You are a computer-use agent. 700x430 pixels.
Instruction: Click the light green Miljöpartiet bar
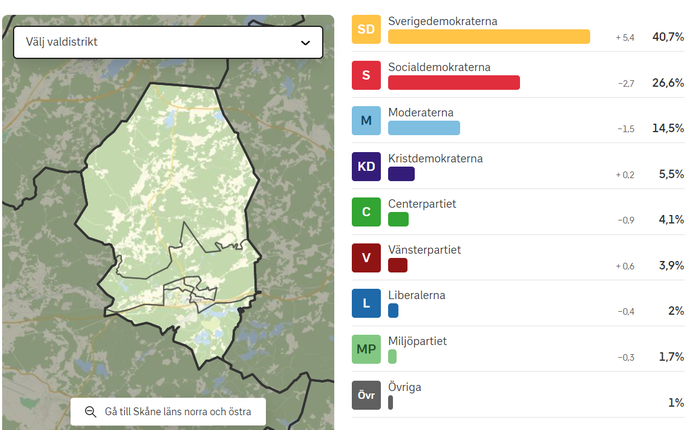coord(392,356)
